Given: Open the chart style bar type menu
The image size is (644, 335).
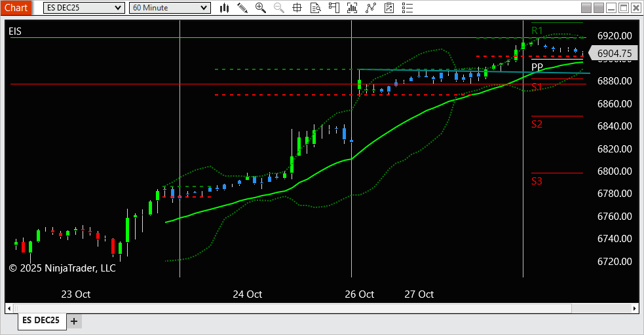Looking at the screenshot, I should pos(224,8).
